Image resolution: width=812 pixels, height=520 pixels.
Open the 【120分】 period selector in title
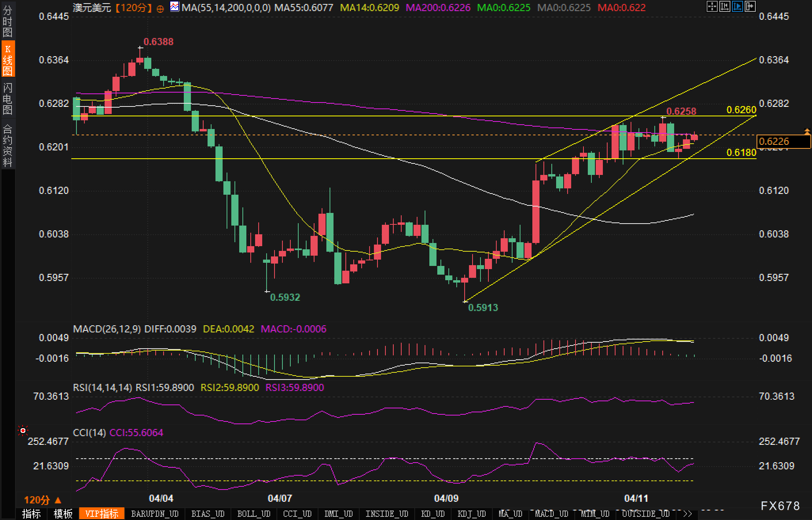point(134,8)
